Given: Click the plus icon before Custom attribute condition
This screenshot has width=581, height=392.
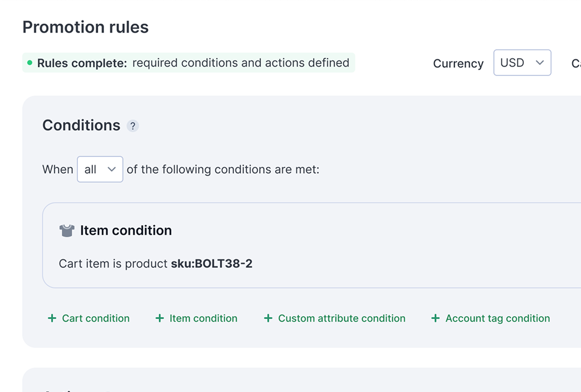Looking at the screenshot, I should [x=268, y=318].
